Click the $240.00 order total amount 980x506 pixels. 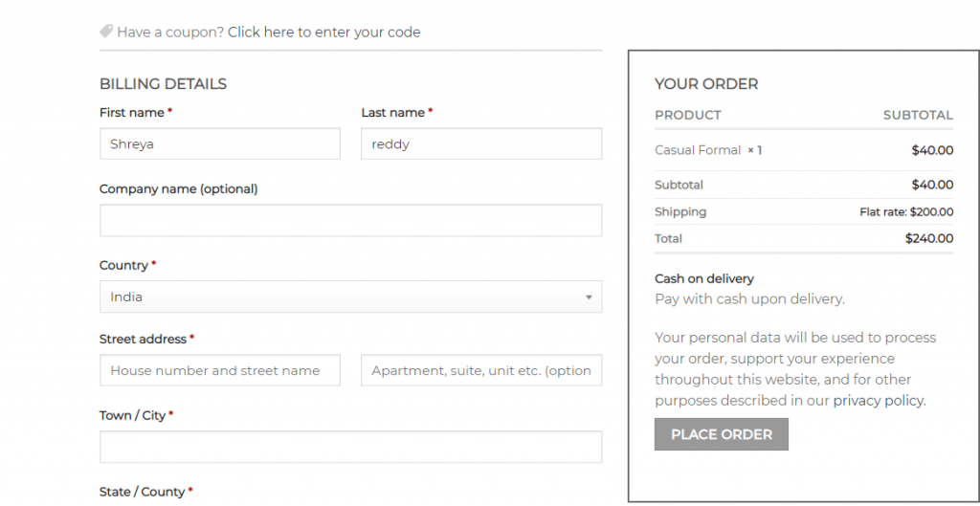[x=929, y=238]
